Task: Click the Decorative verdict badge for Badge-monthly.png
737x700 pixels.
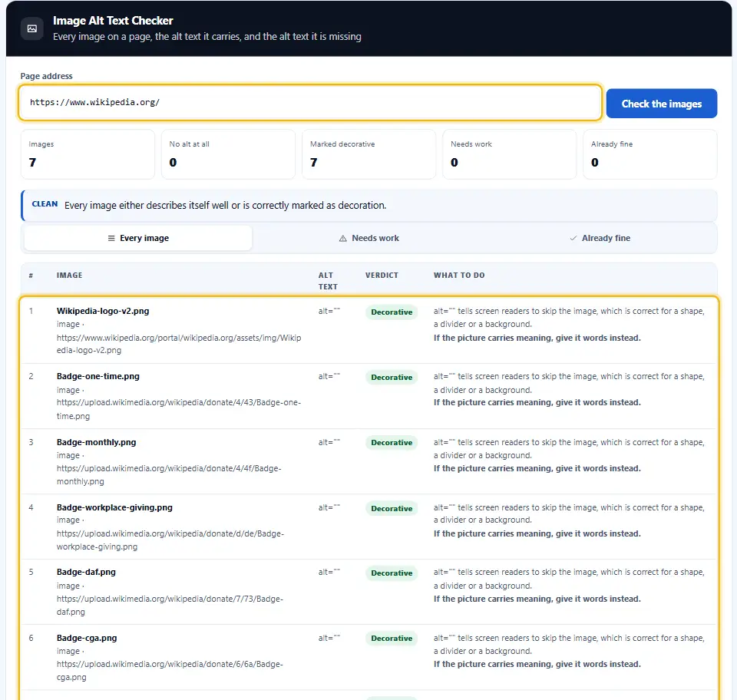Action: [392, 443]
